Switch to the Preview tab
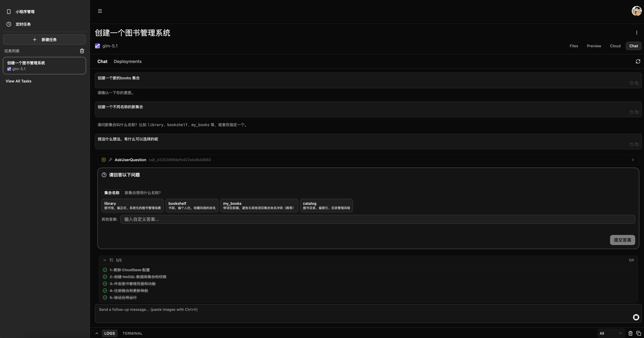This screenshot has width=644, height=338. pos(594,46)
